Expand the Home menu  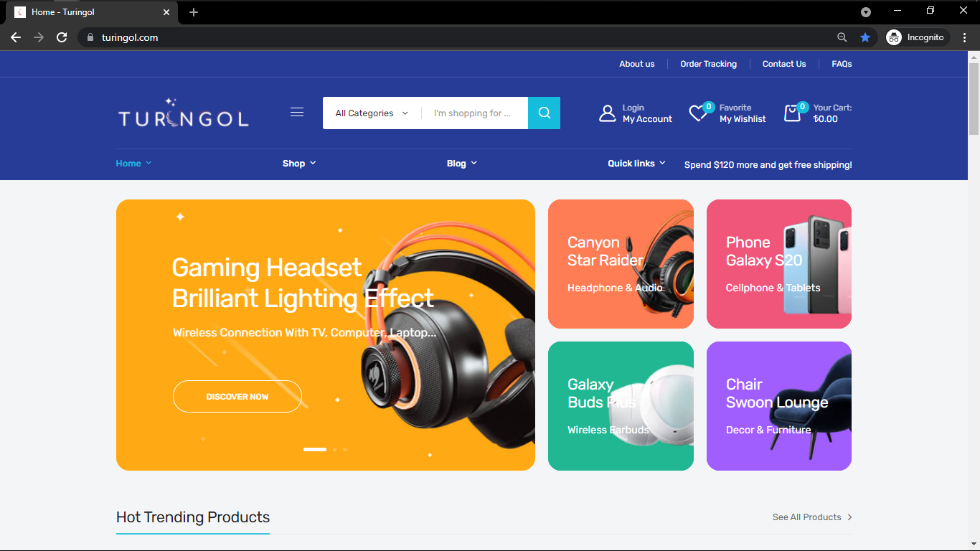point(134,164)
